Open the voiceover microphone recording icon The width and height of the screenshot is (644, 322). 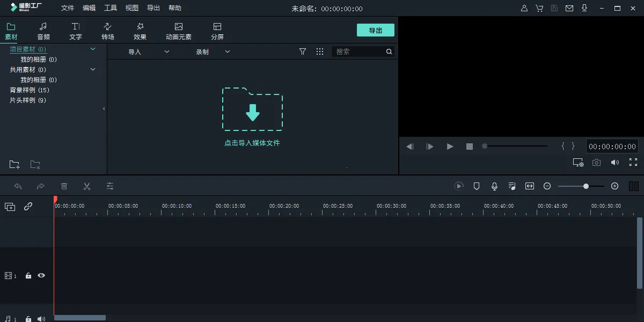coord(494,186)
